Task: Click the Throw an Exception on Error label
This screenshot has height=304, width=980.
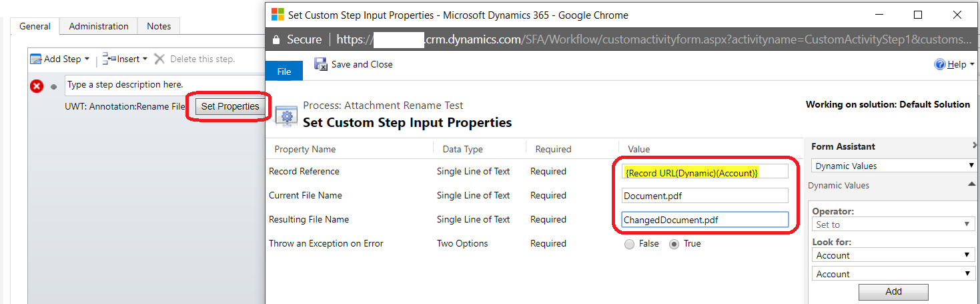Action: pyautogui.click(x=326, y=244)
